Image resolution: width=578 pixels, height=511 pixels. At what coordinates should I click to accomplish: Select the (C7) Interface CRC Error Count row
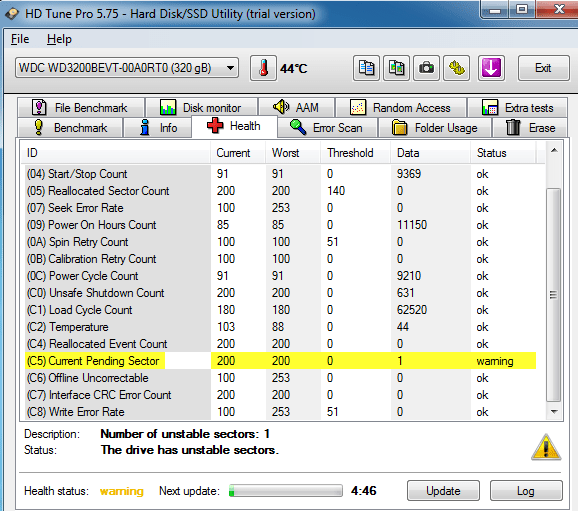pyautogui.click(x=281, y=394)
